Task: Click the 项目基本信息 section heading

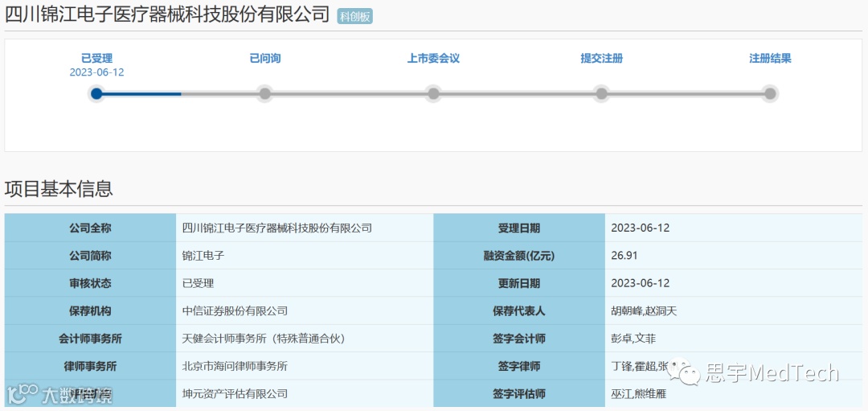Action: click(59, 189)
